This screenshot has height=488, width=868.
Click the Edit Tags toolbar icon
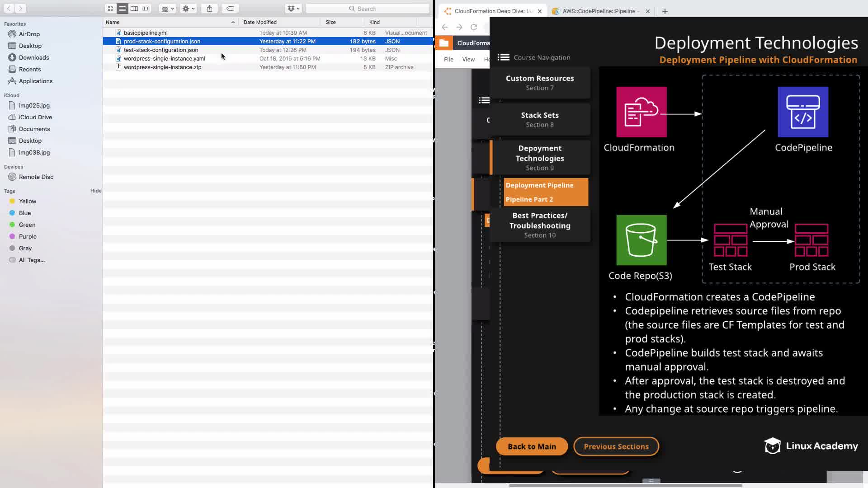click(x=230, y=9)
